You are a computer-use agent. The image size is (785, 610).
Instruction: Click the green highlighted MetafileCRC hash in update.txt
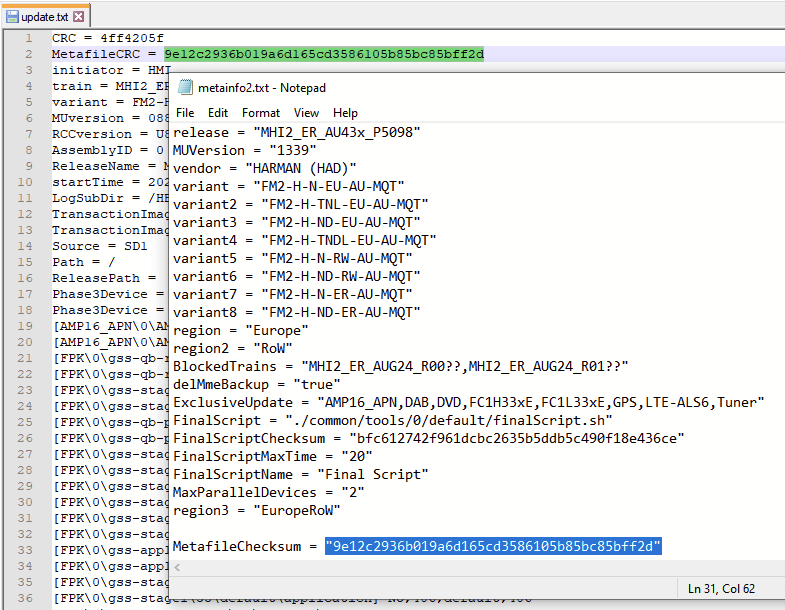(324, 54)
